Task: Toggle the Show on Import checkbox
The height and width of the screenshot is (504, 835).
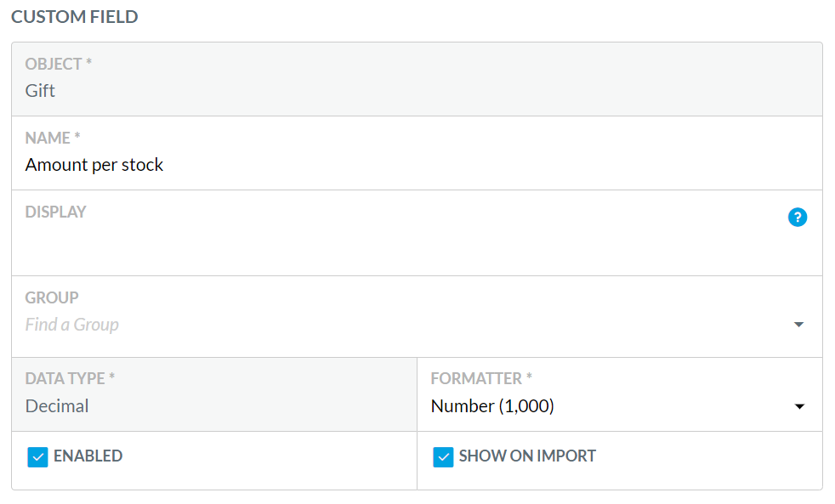Action: [443, 457]
